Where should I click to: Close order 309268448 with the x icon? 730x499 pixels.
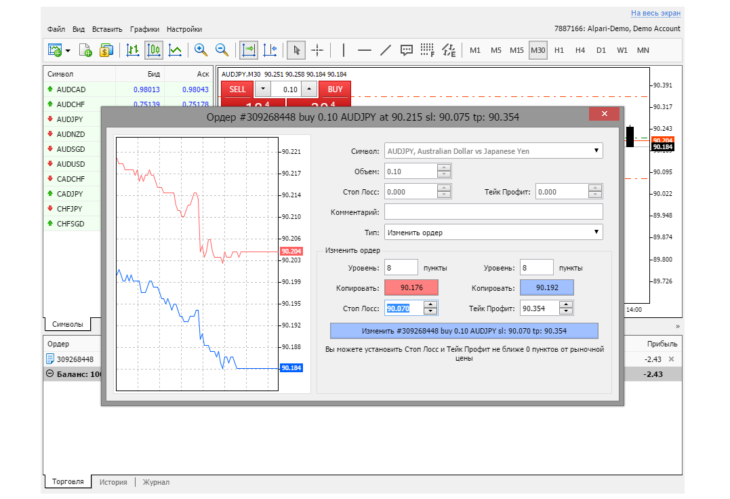pyautogui.click(x=671, y=359)
